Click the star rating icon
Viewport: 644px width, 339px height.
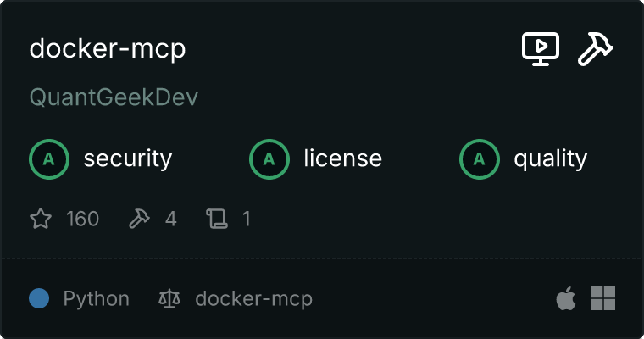coord(41,218)
